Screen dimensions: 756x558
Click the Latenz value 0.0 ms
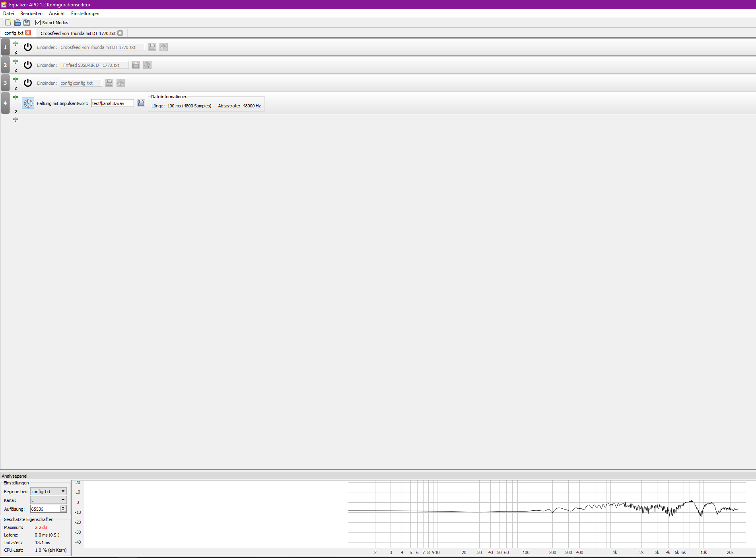coord(47,535)
